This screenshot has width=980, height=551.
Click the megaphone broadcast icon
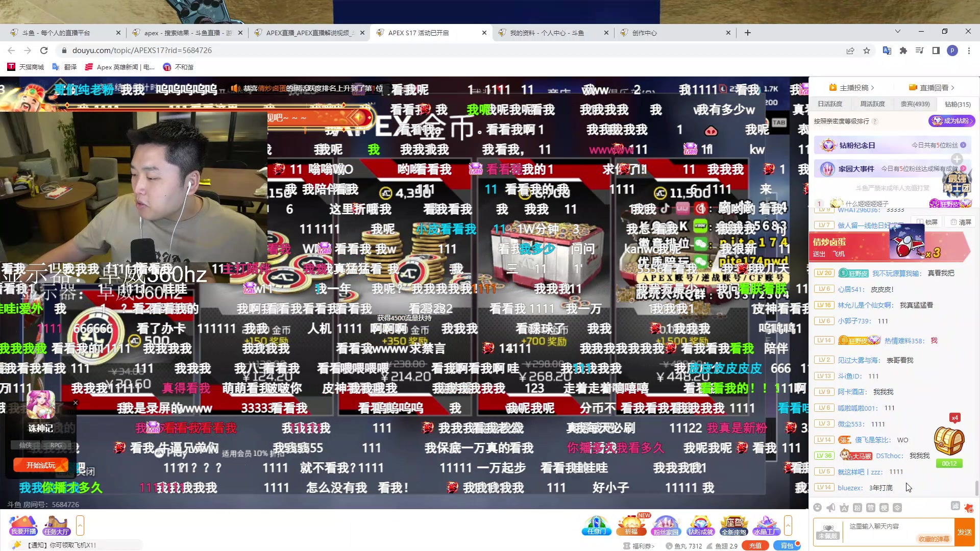click(831, 508)
